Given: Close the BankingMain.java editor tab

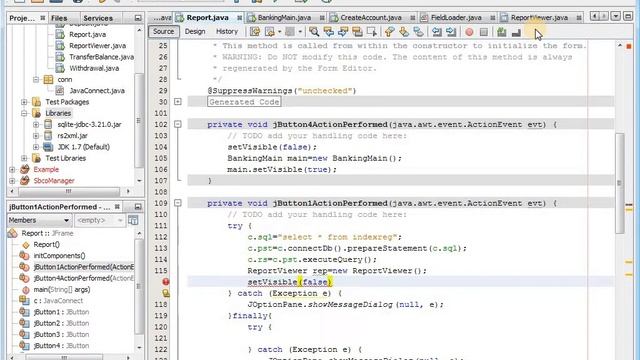Looking at the screenshot, I should pos(322,18).
